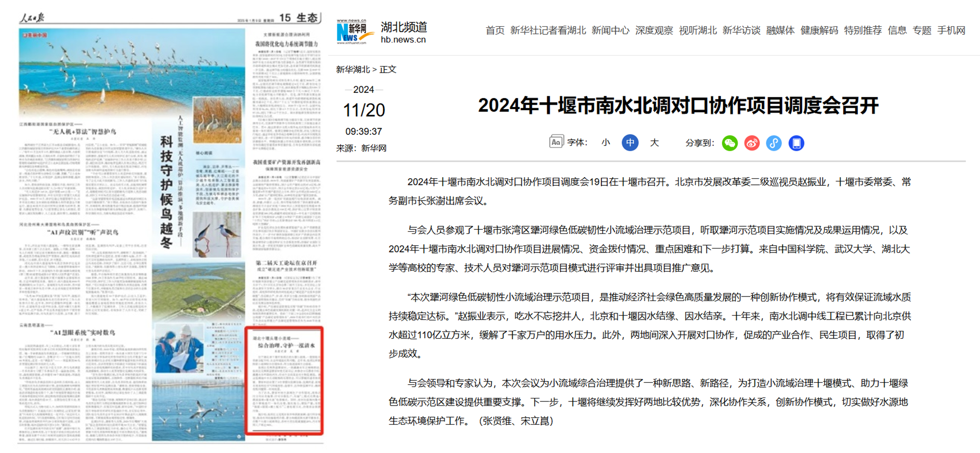Select large font size 大
This screenshot has height=453, width=980.
click(654, 143)
